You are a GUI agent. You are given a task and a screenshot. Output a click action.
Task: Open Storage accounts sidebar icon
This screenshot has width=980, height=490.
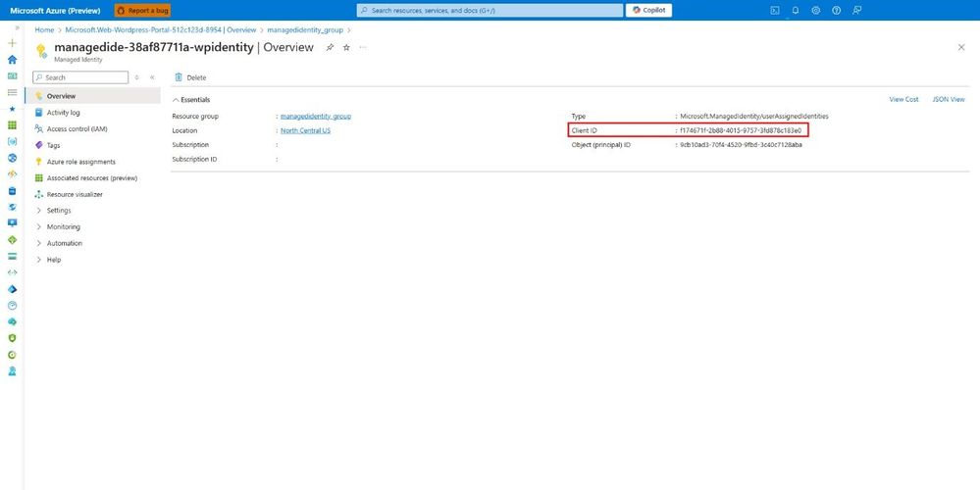[12, 256]
